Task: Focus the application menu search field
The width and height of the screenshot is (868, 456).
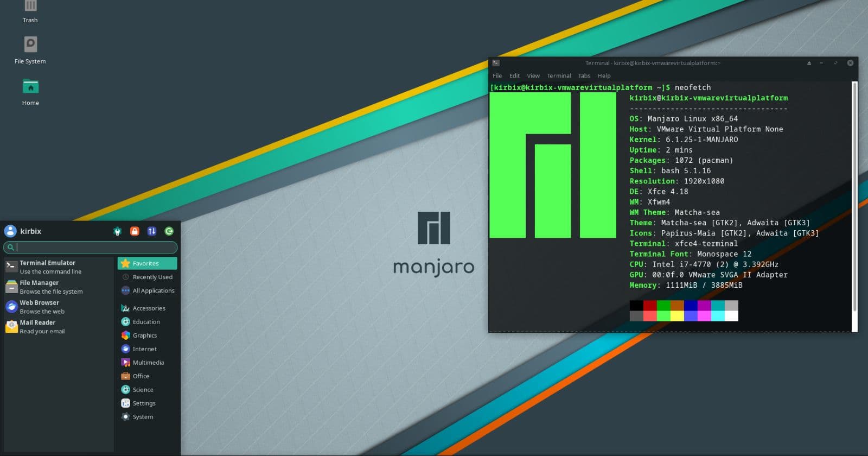Action: coord(91,247)
